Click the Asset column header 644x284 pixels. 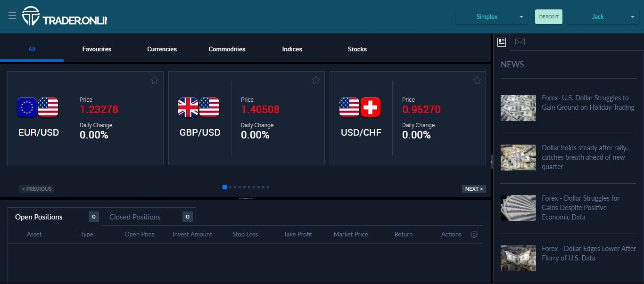[34, 234]
